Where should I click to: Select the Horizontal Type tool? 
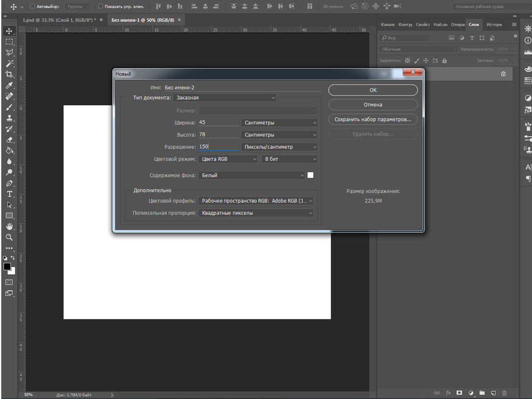pos(9,194)
